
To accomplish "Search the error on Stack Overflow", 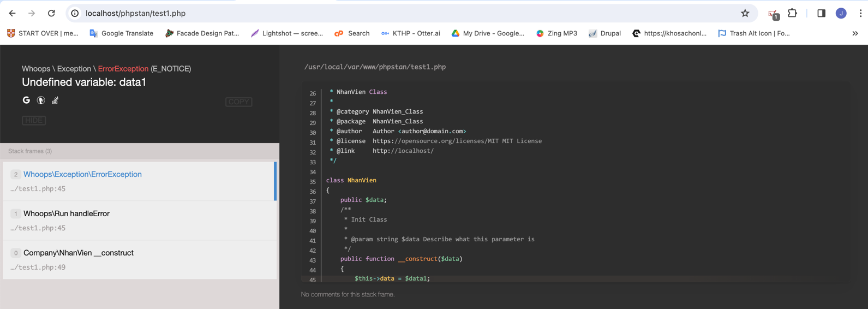I will coord(55,100).
